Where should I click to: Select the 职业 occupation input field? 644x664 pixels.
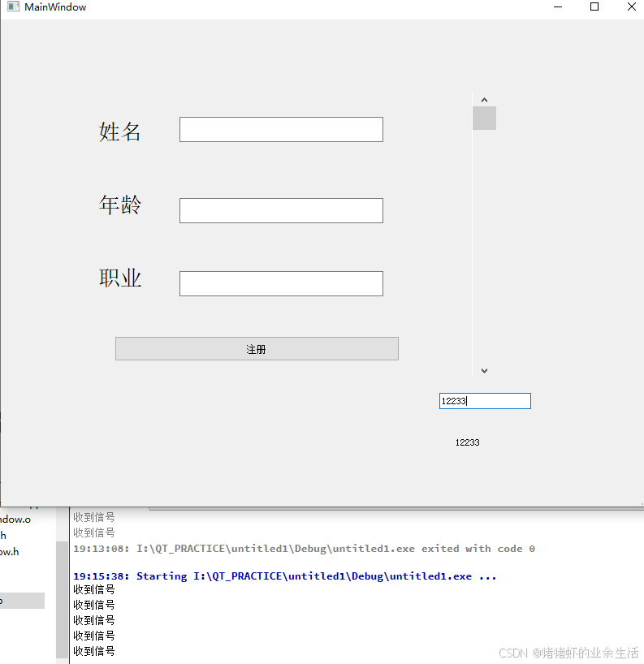(281, 284)
